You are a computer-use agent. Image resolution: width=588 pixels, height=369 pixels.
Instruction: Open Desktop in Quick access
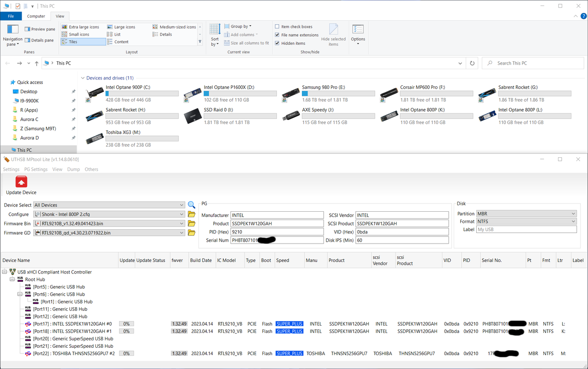[29, 91]
